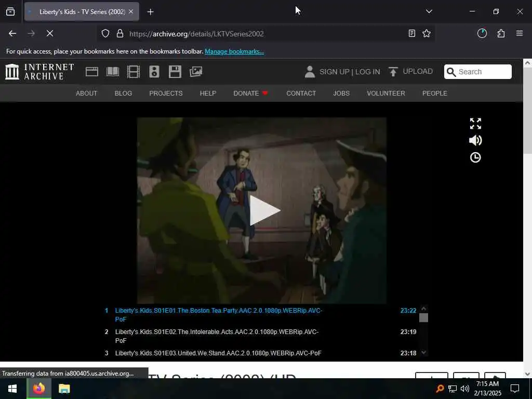This screenshot has height=399, width=532.
Task: Toggle reader view icon in address bar
Action: pos(412,33)
